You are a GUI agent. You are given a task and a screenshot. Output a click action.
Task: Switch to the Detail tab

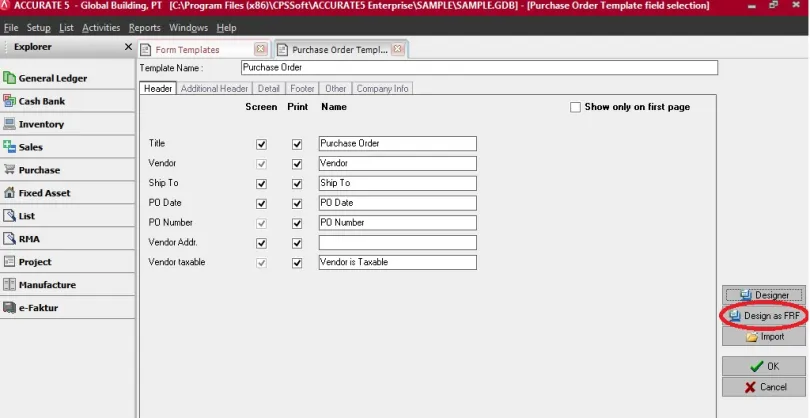pos(268,89)
